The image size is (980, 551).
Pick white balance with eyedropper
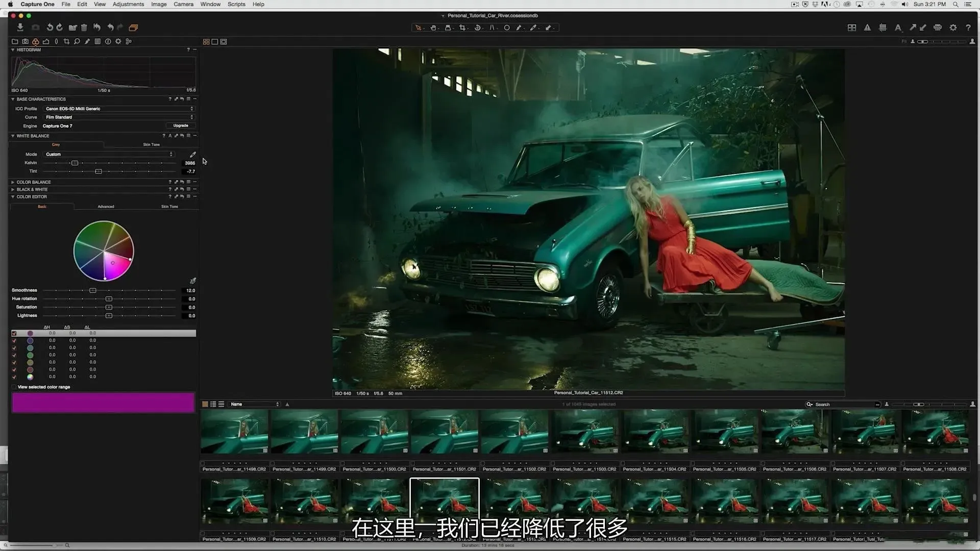pyautogui.click(x=193, y=154)
